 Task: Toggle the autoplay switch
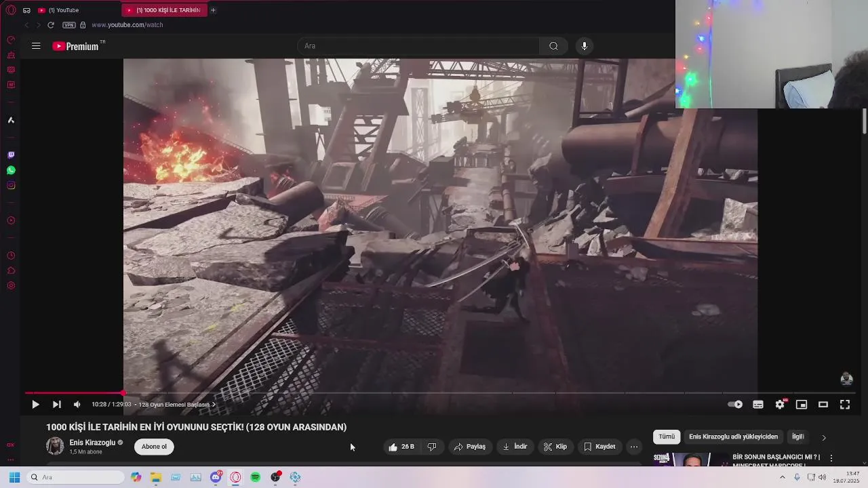click(735, 405)
